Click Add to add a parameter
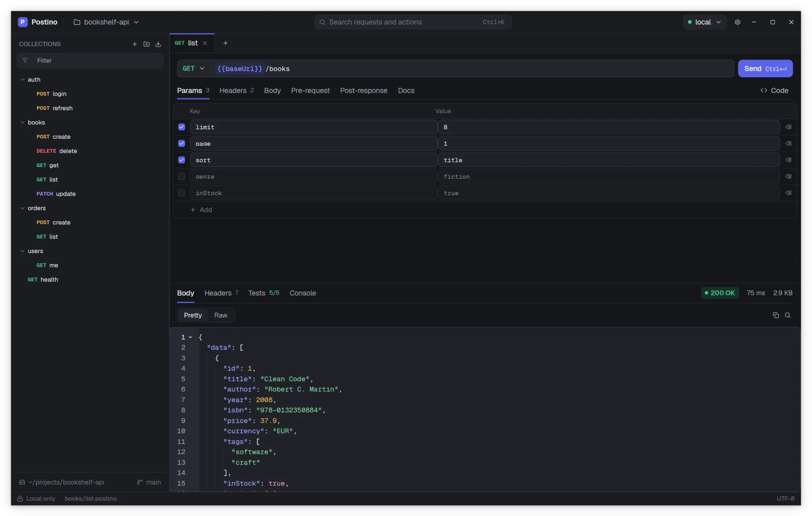This screenshot has width=812, height=516. (x=201, y=210)
